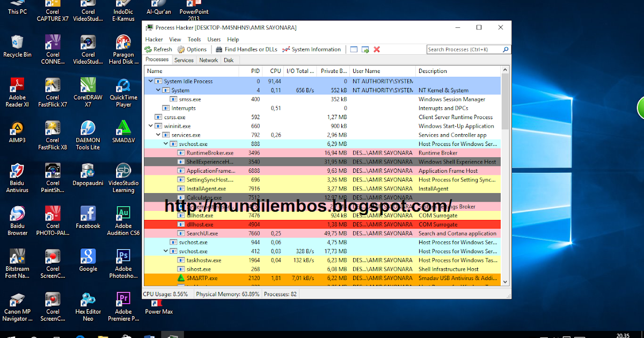
Task: Collapse the System Idle Process tree
Action: (x=150, y=81)
